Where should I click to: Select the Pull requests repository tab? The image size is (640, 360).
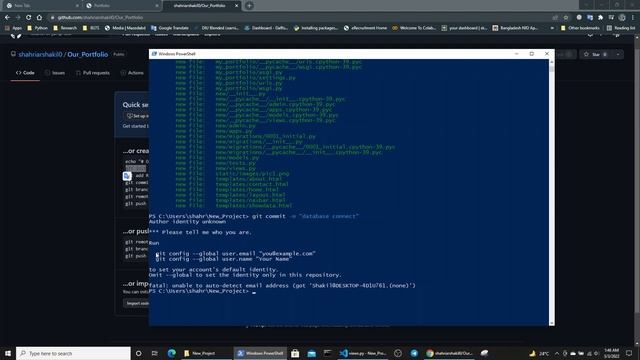93,73
